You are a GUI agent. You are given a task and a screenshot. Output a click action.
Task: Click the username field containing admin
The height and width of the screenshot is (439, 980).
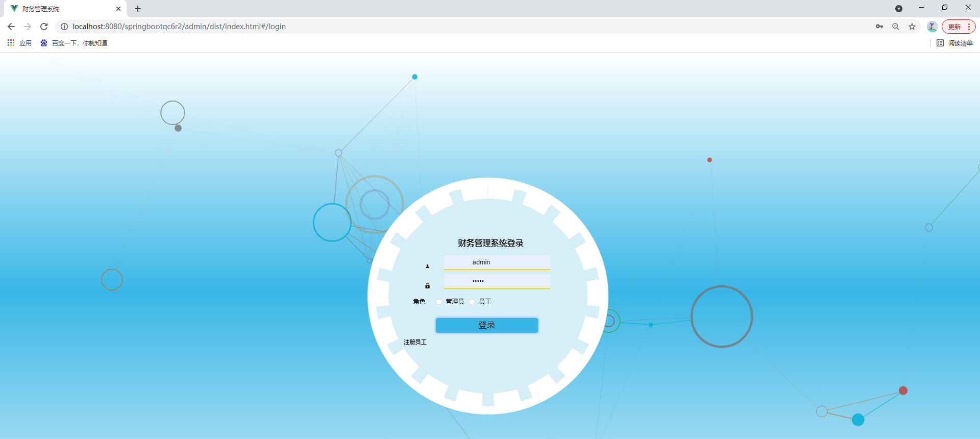point(497,262)
